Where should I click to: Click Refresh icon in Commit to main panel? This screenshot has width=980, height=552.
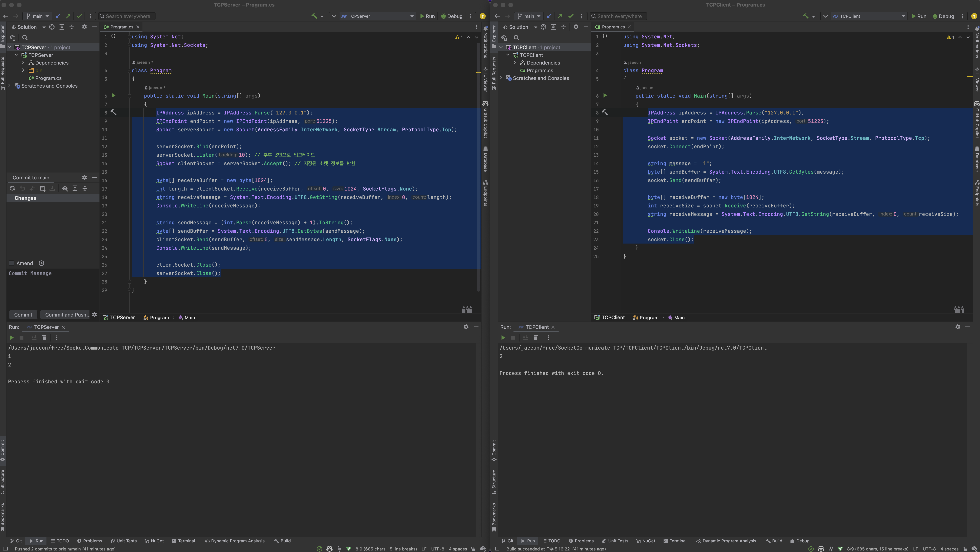pos(12,188)
